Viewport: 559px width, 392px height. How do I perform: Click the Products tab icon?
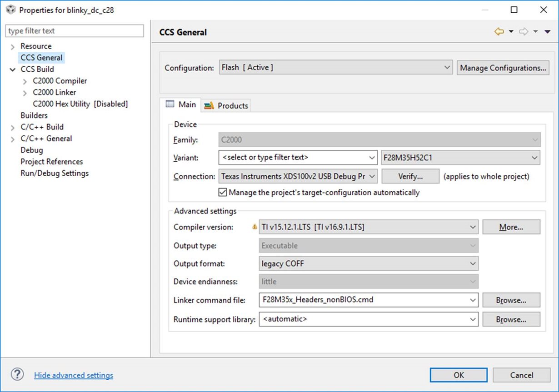point(209,105)
